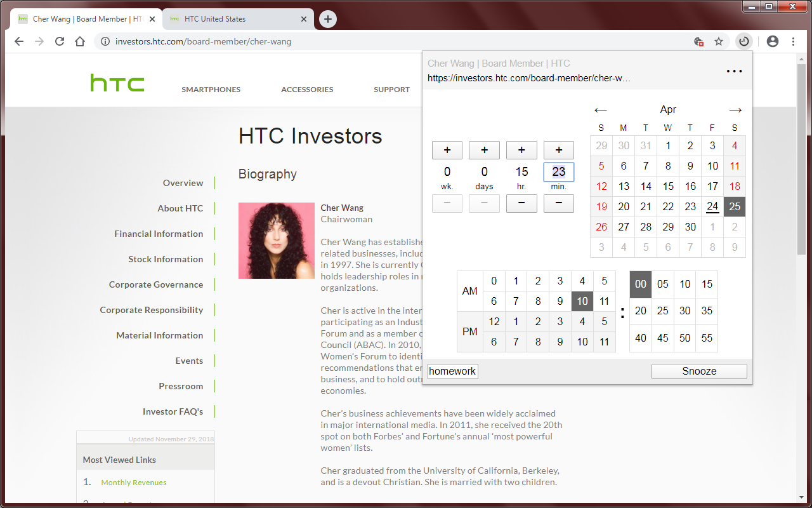This screenshot has width=812, height=508.
Task: View site information icon in address bar
Action: click(105, 41)
